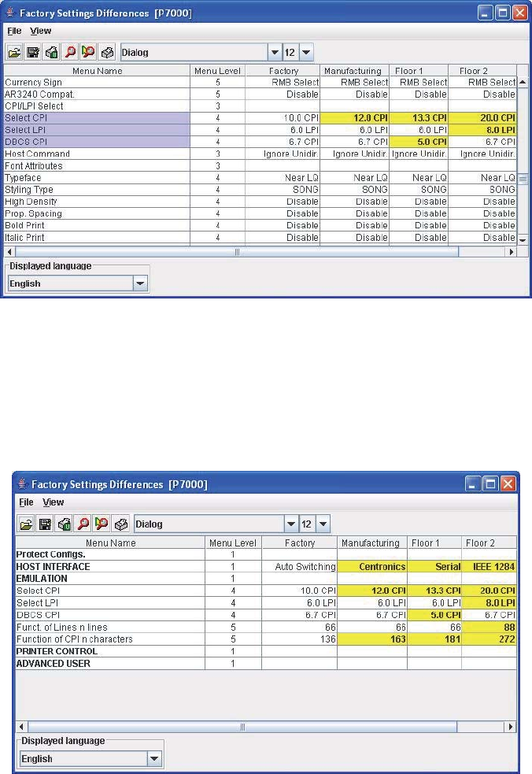Click the green printer icon in top window
The image size is (532, 774).
pos(51,52)
